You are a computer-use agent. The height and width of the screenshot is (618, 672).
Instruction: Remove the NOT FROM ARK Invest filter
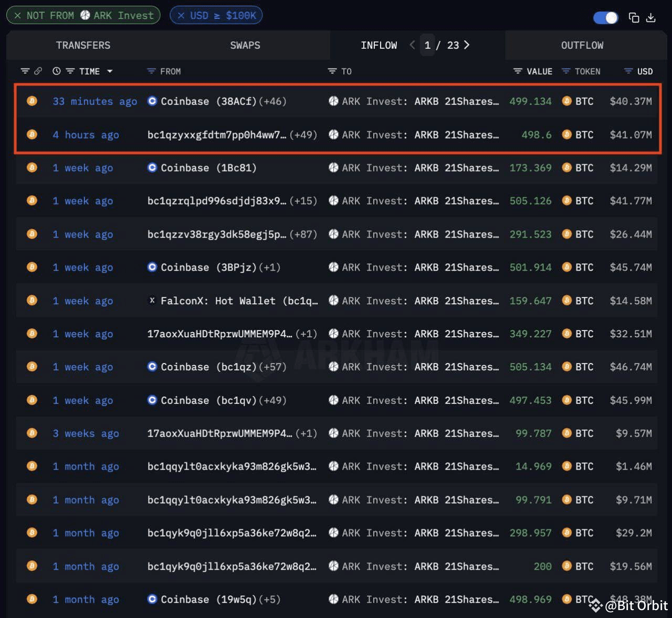pyautogui.click(x=18, y=16)
